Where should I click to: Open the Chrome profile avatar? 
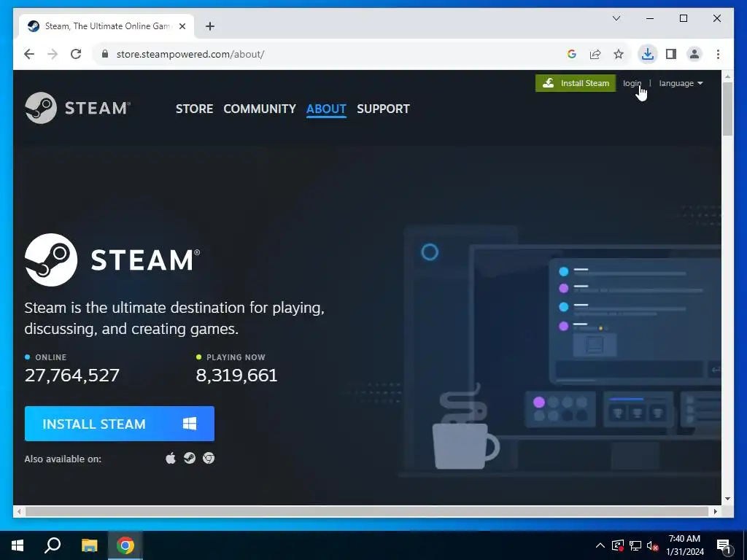click(x=694, y=54)
